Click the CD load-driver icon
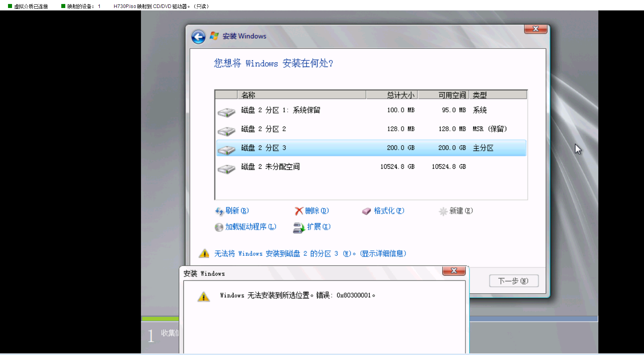This screenshot has width=644, height=355. (x=219, y=227)
